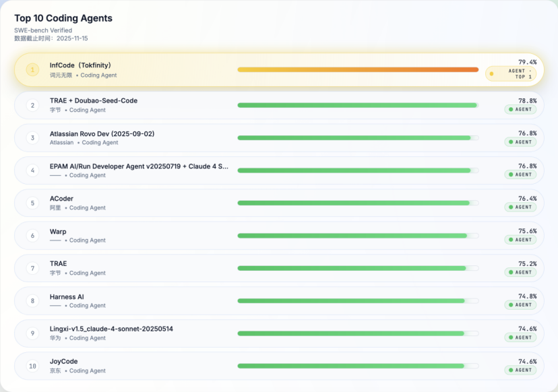This screenshot has height=392, width=558.
Task: Click the EPAM AI/Run progress bar
Action: [358, 170]
